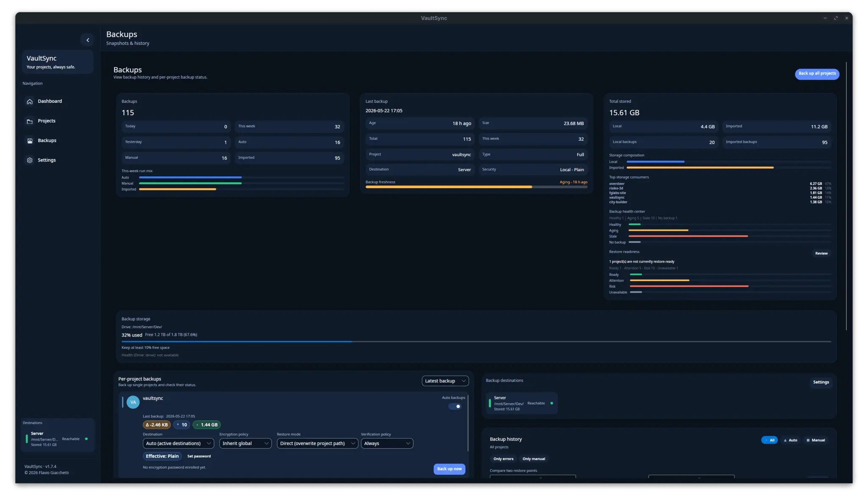The height and width of the screenshot is (502, 868).
Task: Click the Size 23.68 MB cell
Action: pos(533,123)
